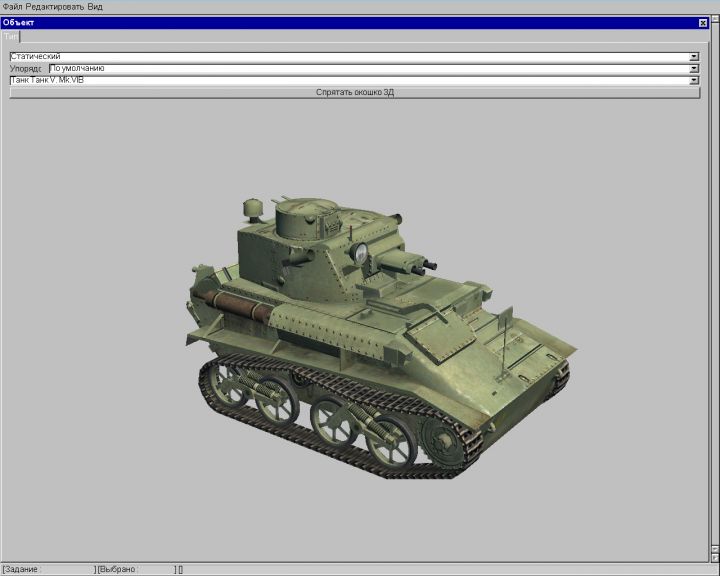720x576 pixels.
Task: Open the Редактировать menu
Action: click(55, 6)
